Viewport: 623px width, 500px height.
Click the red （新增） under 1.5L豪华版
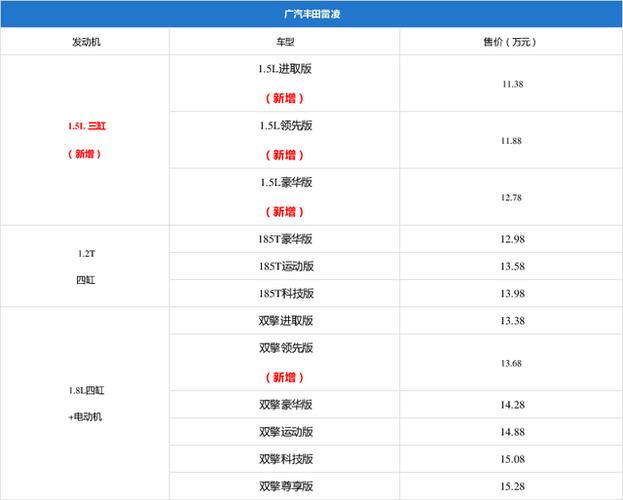(x=284, y=212)
